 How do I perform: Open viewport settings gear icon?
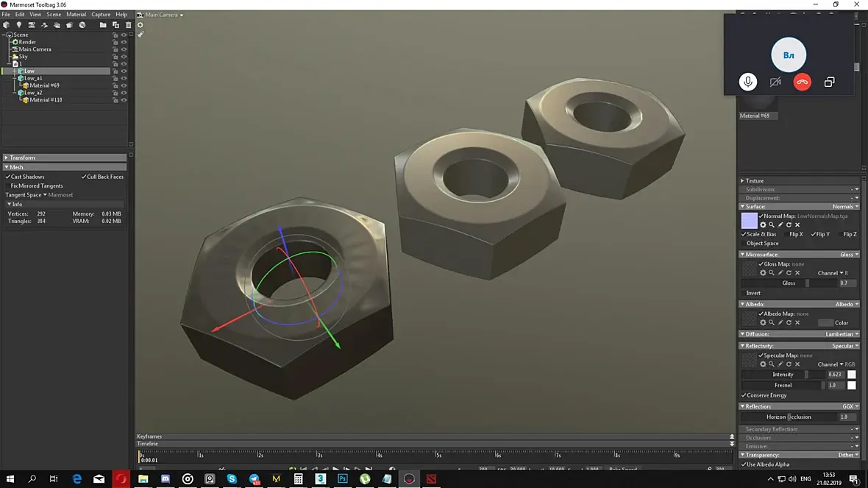(140, 25)
